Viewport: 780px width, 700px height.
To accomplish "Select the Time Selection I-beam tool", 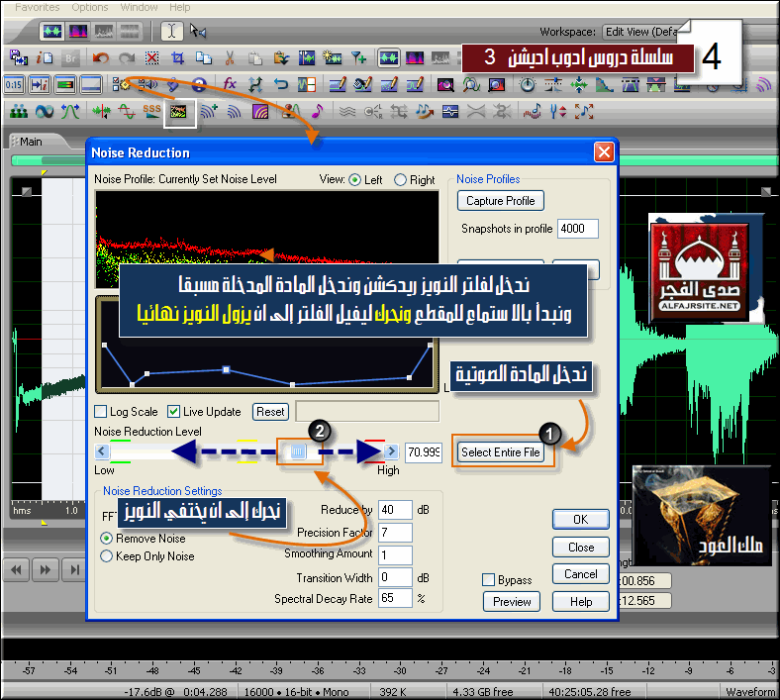I will (171, 32).
